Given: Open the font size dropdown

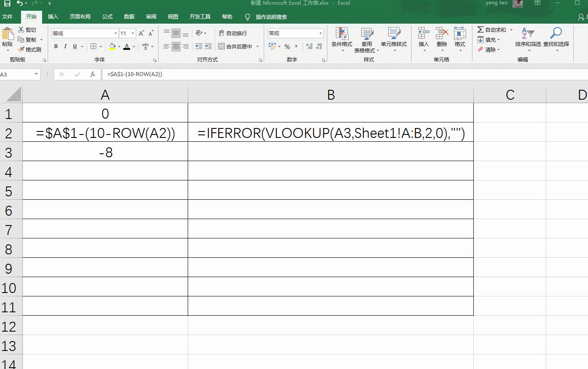Looking at the screenshot, I should pos(133,34).
